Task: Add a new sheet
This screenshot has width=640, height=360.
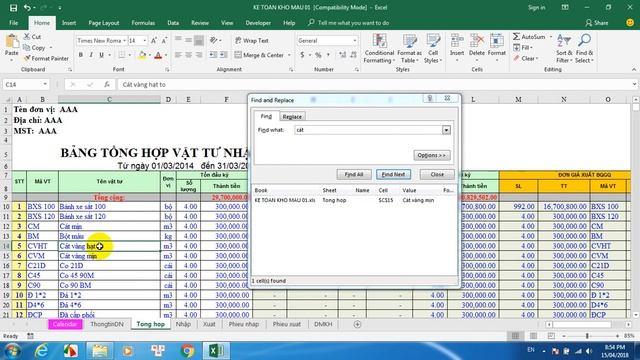Action: click(x=357, y=324)
